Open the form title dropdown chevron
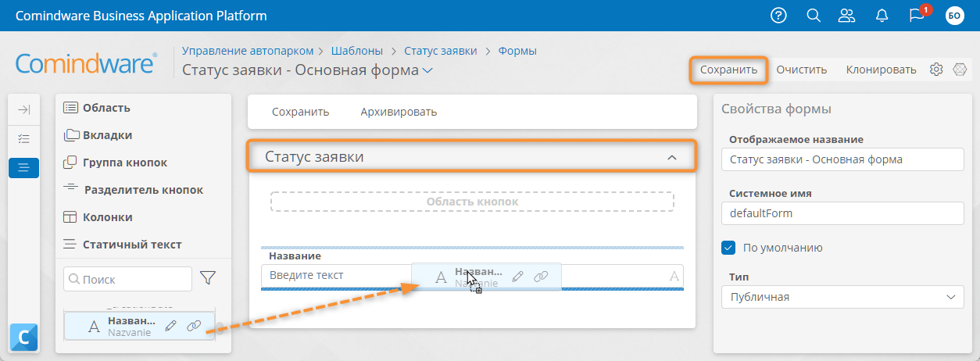The image size is (980, 361). [427, 71]
